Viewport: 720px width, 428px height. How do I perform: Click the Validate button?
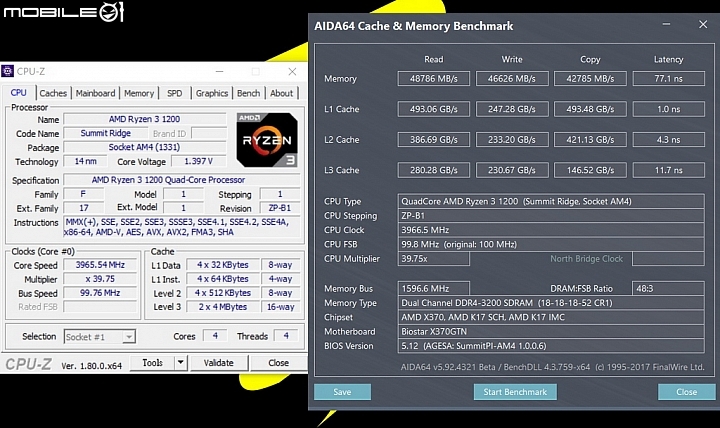click(219, 363)
